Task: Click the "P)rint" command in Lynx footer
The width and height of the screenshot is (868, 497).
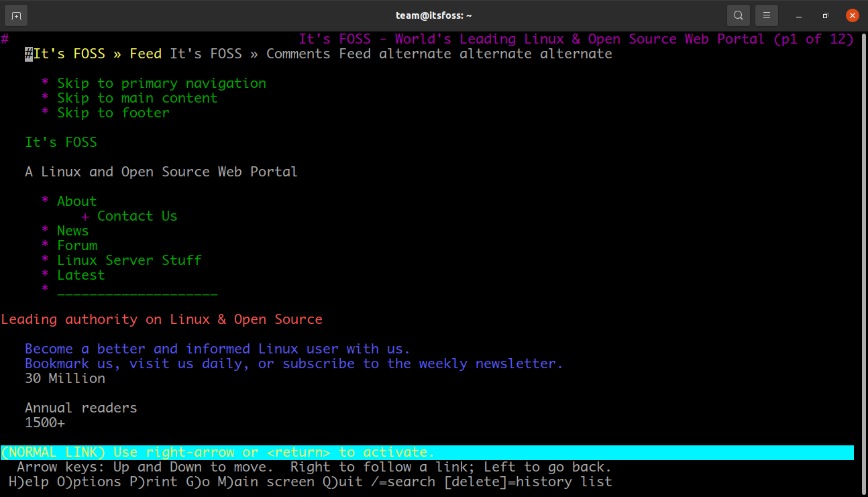Action: tap(154, 482)
